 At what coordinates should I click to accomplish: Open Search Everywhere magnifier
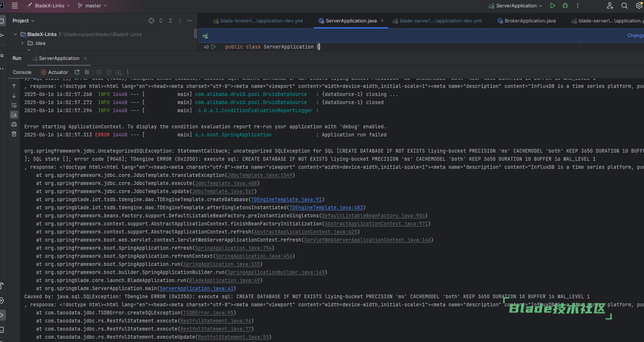tap(624, 6)
